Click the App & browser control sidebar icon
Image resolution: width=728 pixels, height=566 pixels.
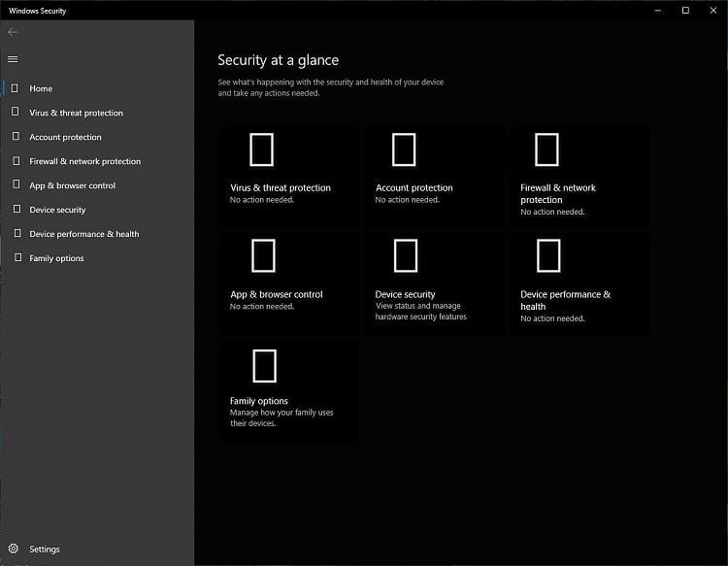[x=17, y=184]
